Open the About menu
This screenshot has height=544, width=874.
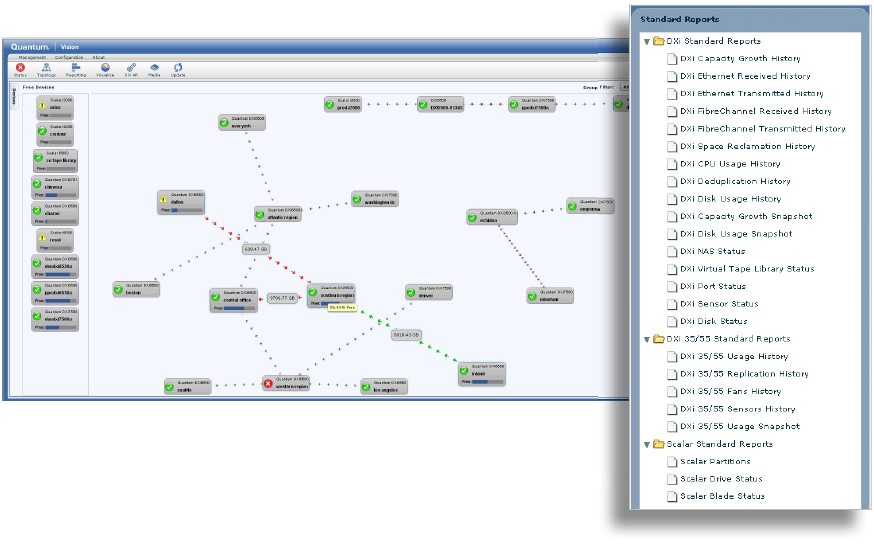pyautogui.click(x=99, y=57)
